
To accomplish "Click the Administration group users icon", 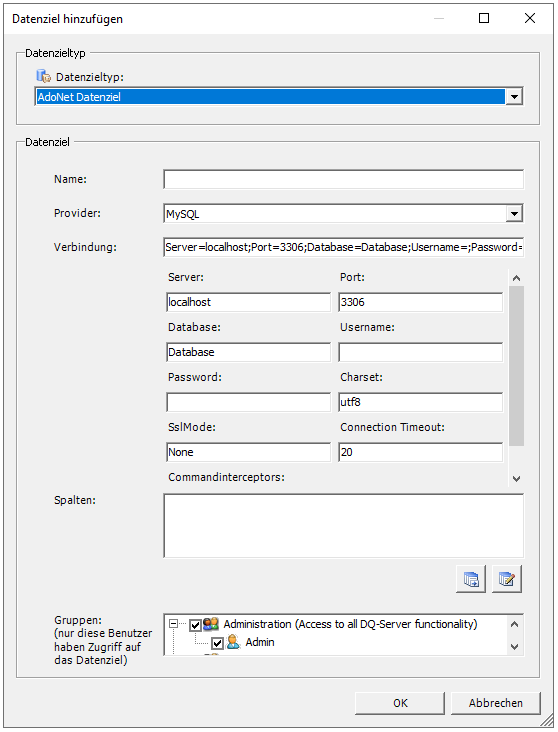I will click(211, 624).
